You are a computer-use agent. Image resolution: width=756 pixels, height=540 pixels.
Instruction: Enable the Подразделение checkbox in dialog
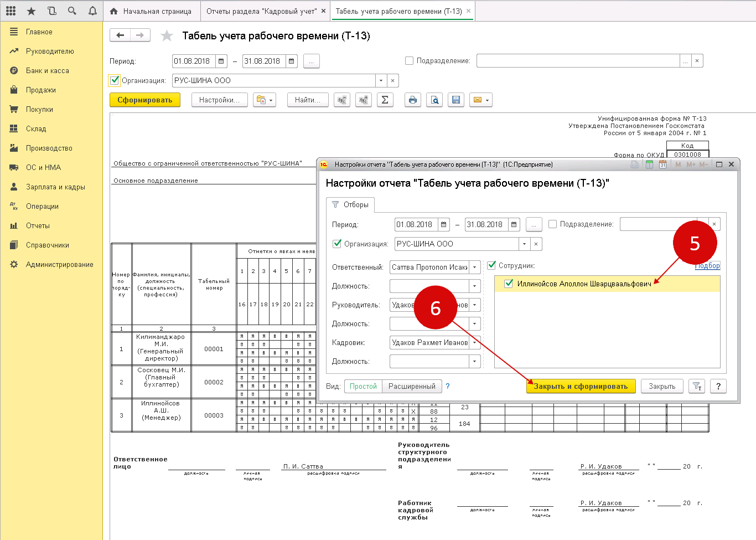coord(552,224)
